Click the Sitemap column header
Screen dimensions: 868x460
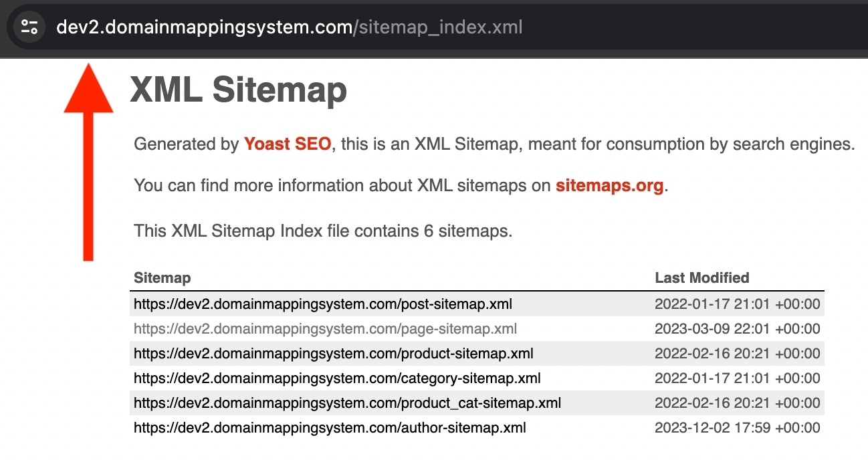(162, 278)
